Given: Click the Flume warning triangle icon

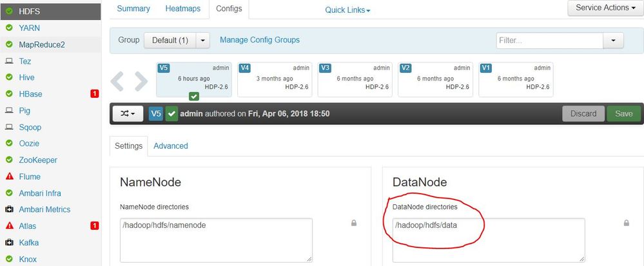Looking at the screenshot, I should (9, 176).
